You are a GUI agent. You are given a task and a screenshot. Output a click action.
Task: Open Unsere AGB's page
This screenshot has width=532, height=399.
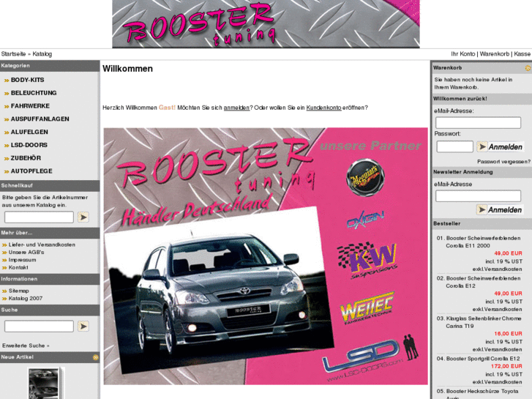point(26,253)
